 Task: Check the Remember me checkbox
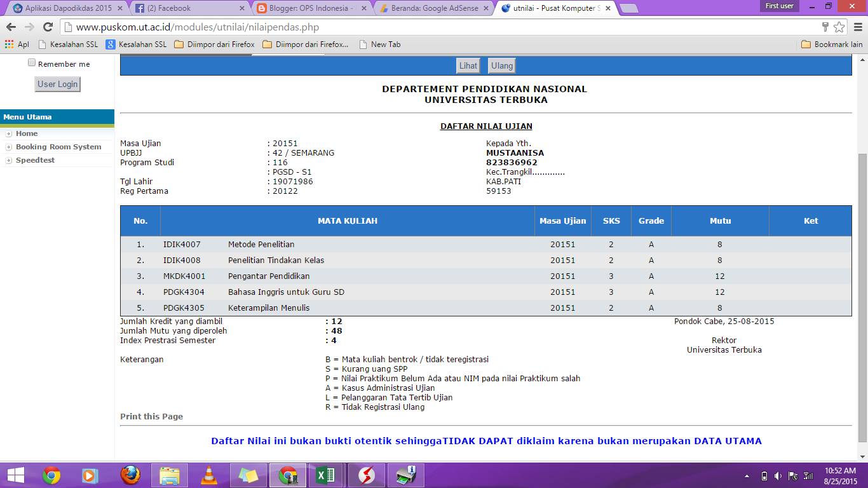tap(31, 62)
